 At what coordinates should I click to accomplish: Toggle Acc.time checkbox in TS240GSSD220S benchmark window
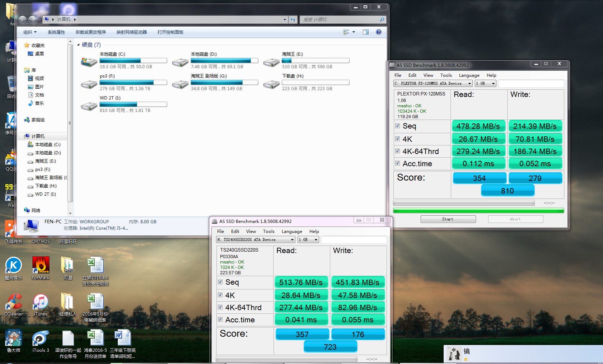[220, 319]
